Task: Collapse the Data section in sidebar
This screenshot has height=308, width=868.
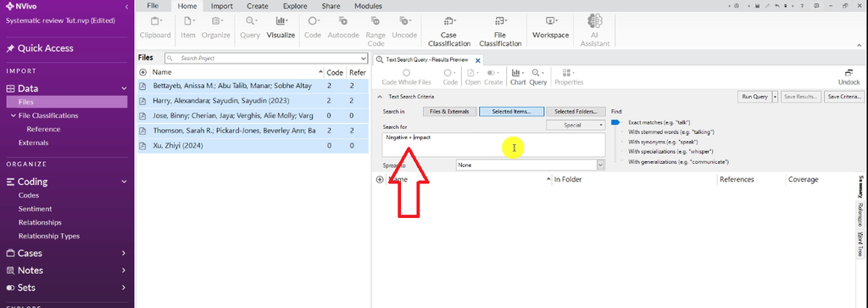Action: point(124,88)
